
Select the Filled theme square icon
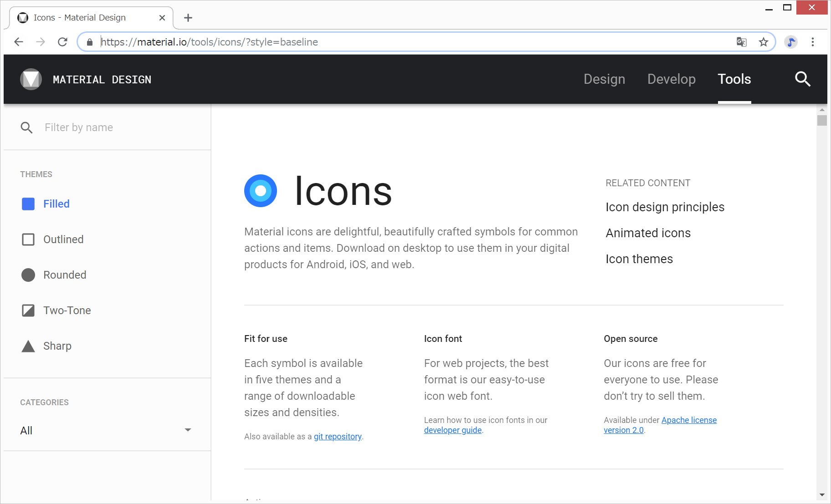pos(28,204)
